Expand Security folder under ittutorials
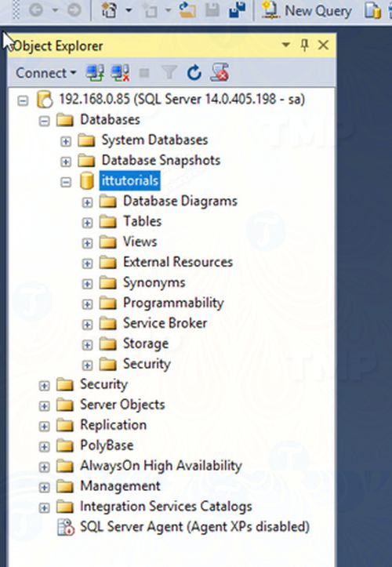 pos(87,365)
